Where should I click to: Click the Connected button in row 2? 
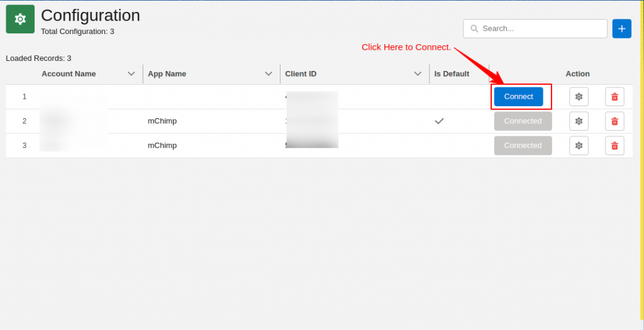click(x=523, y=121)
